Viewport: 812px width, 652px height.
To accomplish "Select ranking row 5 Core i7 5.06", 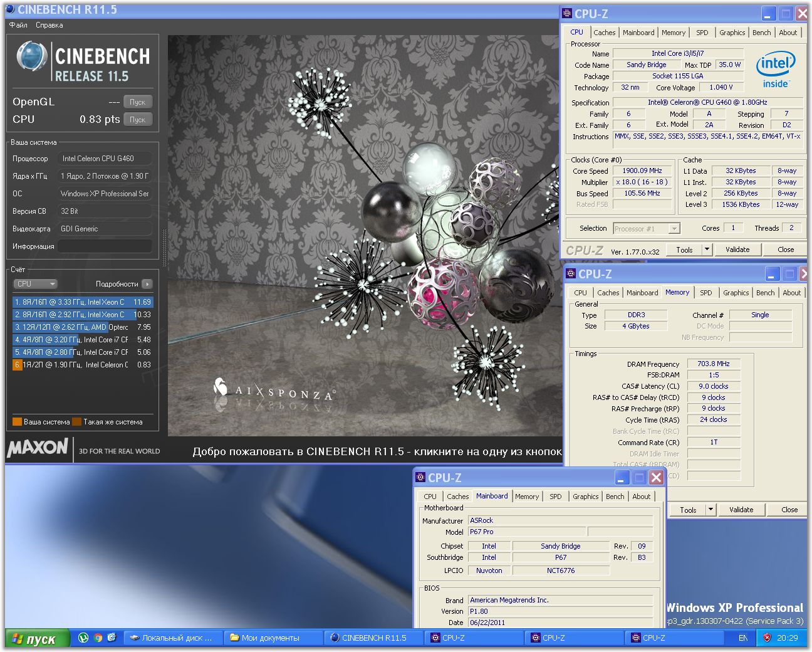I will click(83, 352).
